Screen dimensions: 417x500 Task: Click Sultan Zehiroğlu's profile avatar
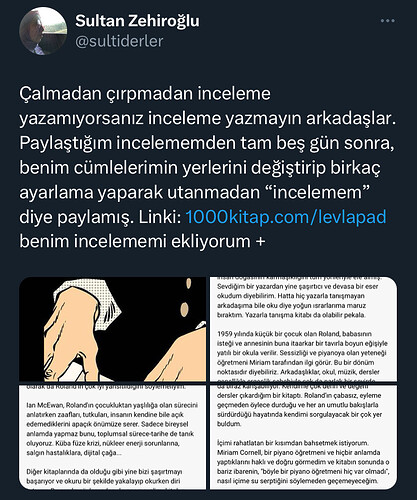43,31
